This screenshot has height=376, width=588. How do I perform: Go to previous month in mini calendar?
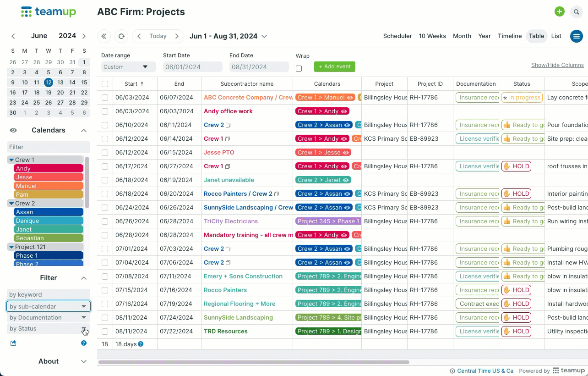[x=13, y=36]
